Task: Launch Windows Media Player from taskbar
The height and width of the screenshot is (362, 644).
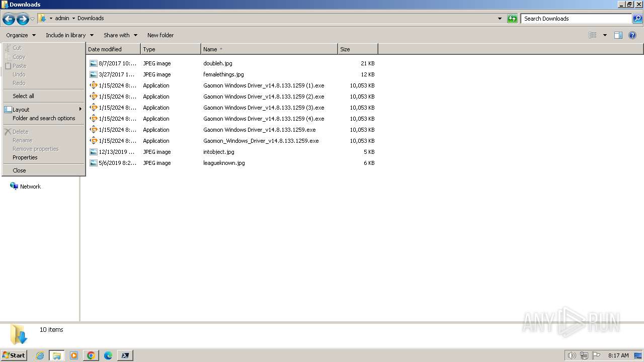Action: [74, 355]
